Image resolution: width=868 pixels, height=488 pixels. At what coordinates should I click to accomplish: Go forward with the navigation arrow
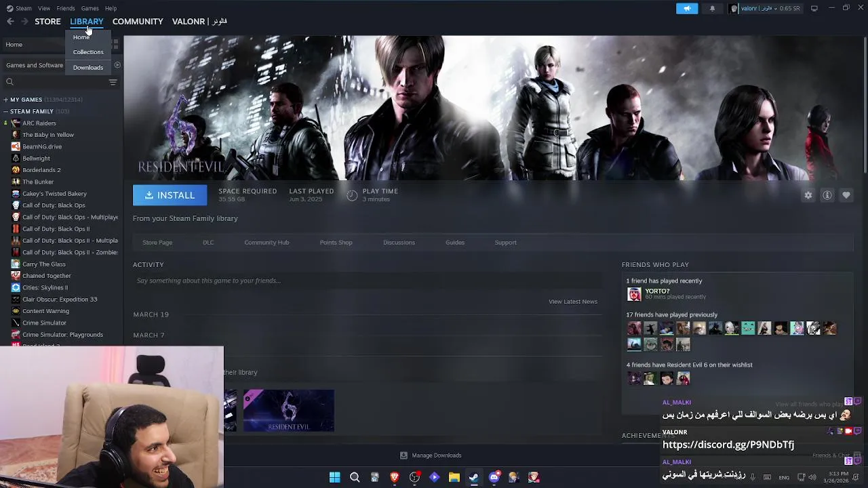tap(24, 22)
